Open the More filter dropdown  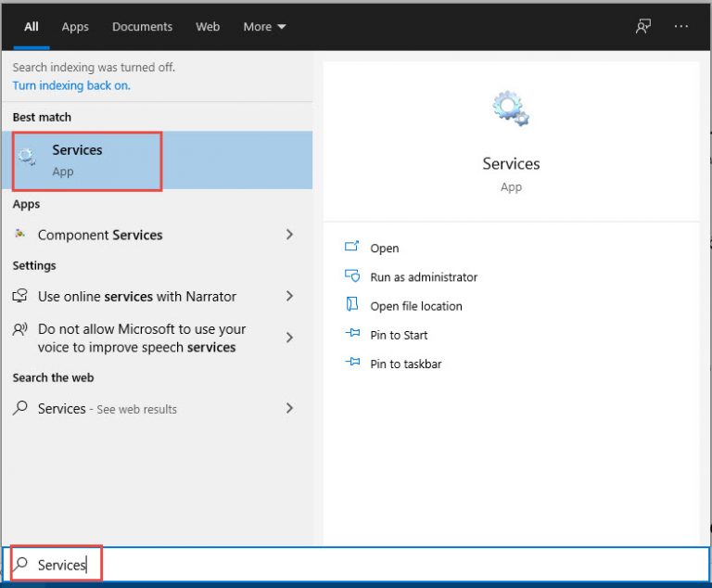(264, 27)
